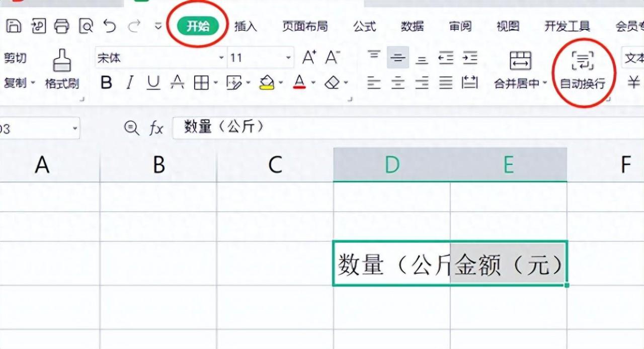Click the 复制 button

15,82
